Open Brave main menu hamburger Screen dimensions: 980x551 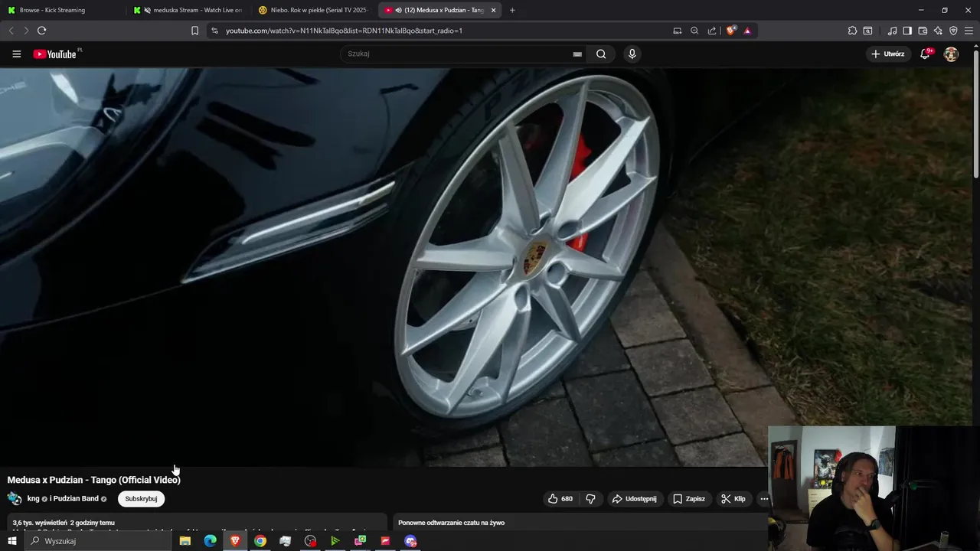[x=969, y=31]
